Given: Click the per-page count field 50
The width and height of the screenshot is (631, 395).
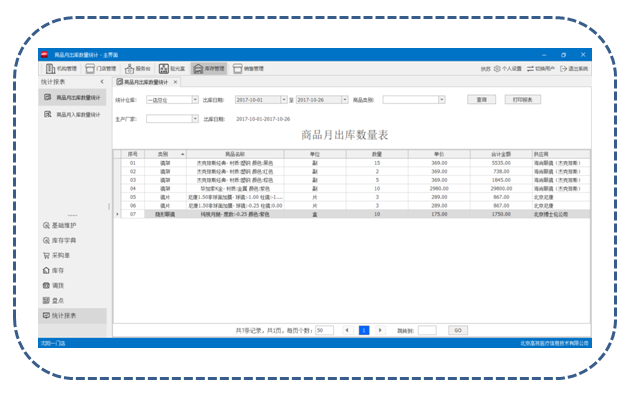Looking at the screenshot, I should tap(324, 330).
